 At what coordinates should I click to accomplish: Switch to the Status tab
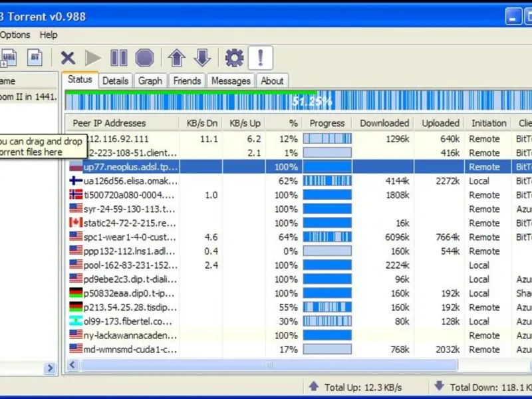coord(80,80)
